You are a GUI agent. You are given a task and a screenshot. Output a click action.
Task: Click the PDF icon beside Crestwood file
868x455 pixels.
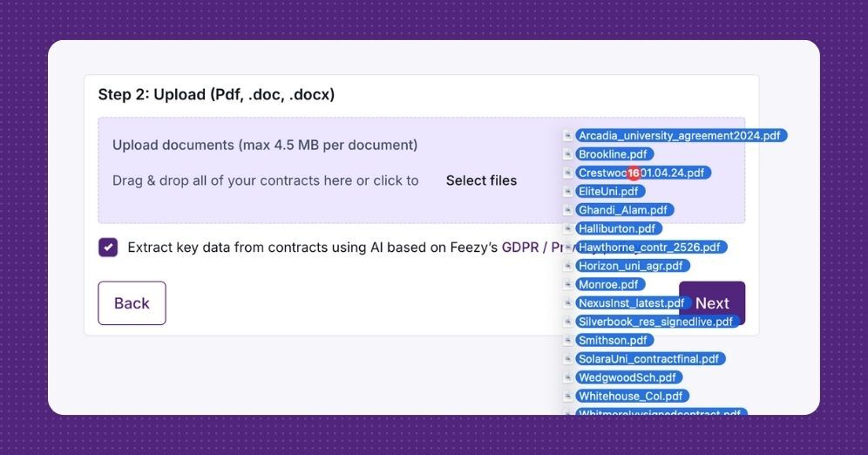pos(567,173)
